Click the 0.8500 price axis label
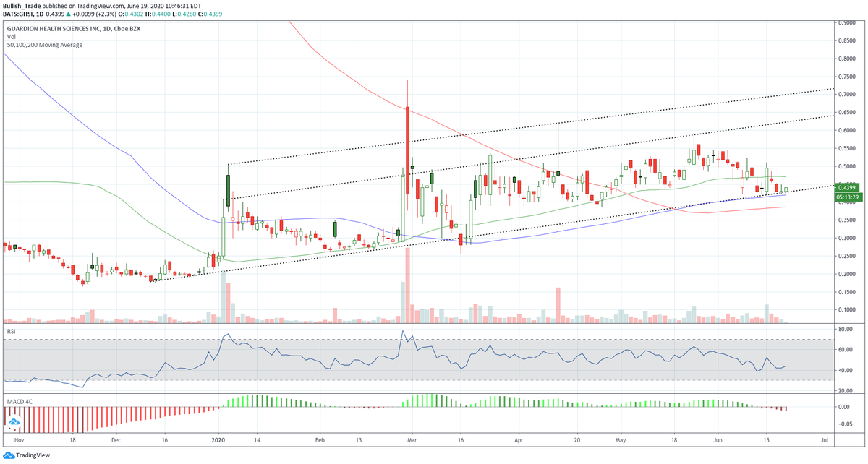868x464 pixels. tap(846, 40)
